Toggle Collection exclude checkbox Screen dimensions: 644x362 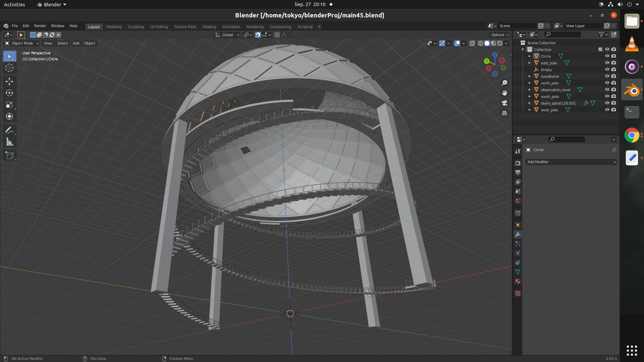[x=600, y=50]
